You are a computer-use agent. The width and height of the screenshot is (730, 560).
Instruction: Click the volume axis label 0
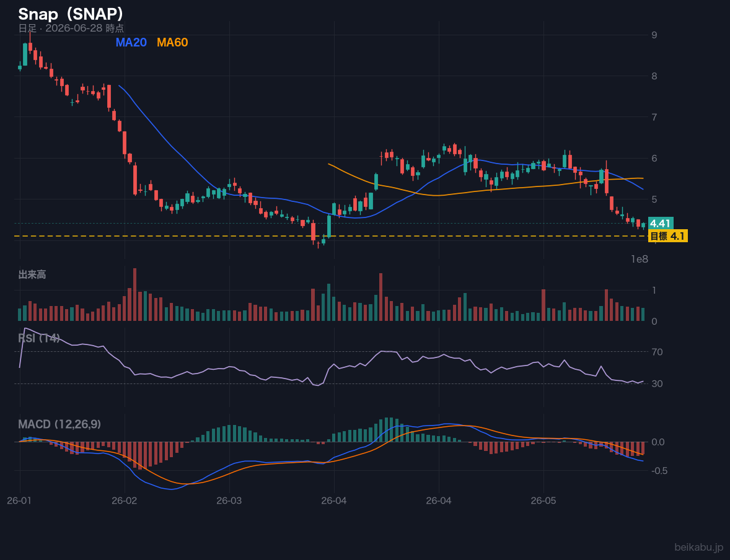tap(654, 322)
